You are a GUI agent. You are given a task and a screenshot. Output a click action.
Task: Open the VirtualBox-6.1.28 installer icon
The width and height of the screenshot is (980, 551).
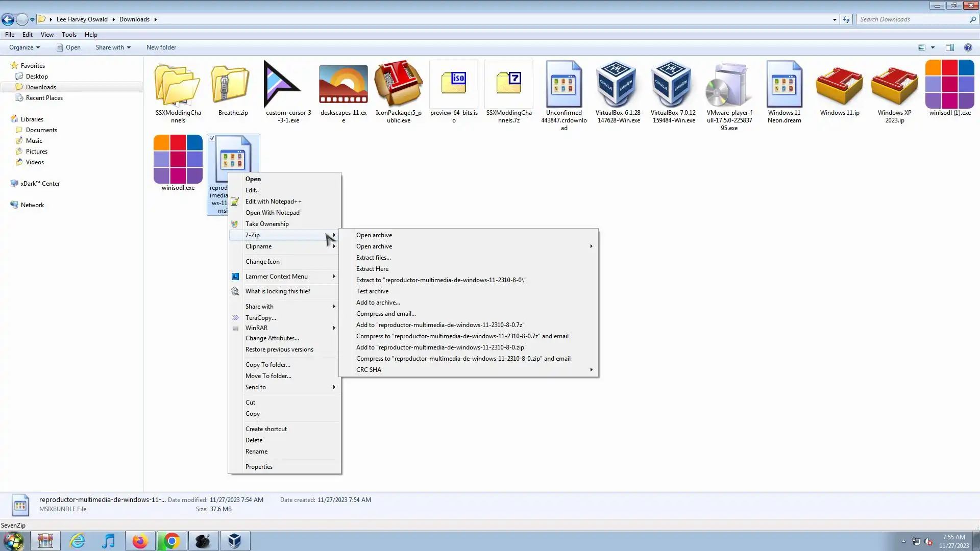tap(618, 85)
